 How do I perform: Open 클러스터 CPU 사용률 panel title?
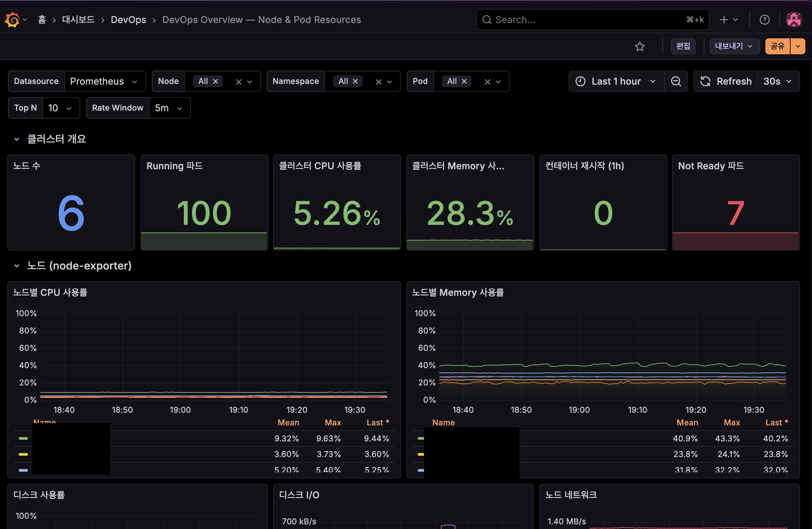coord(320,166)
